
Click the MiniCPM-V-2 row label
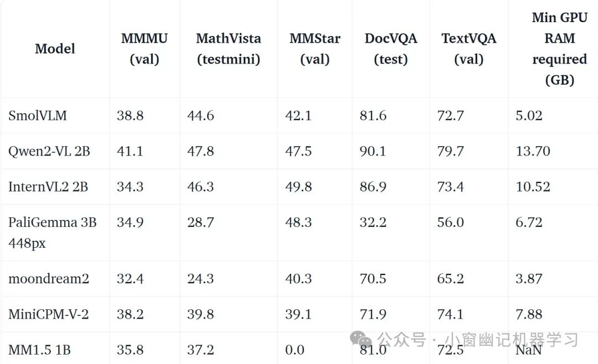pos(48,314)
